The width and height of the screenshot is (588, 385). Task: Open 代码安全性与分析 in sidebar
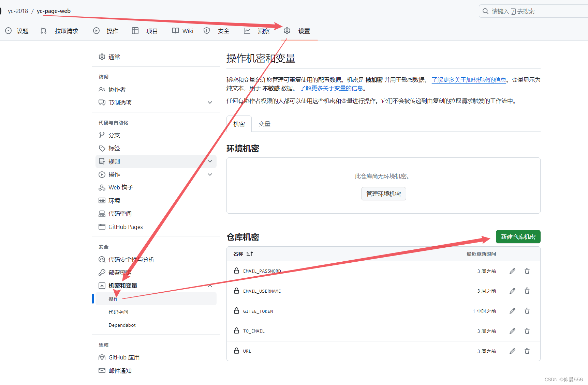(x=131, y=260)
